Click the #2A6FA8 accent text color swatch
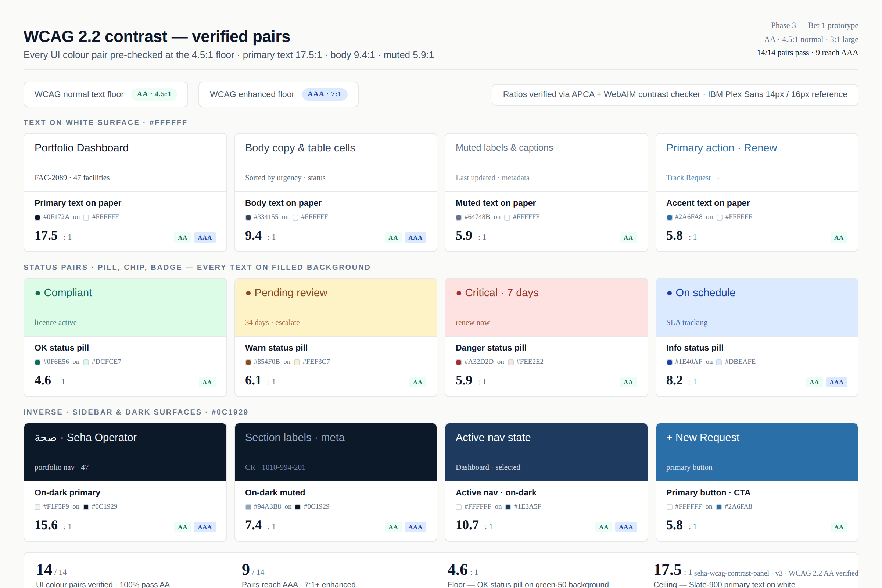 click(669, 218)
